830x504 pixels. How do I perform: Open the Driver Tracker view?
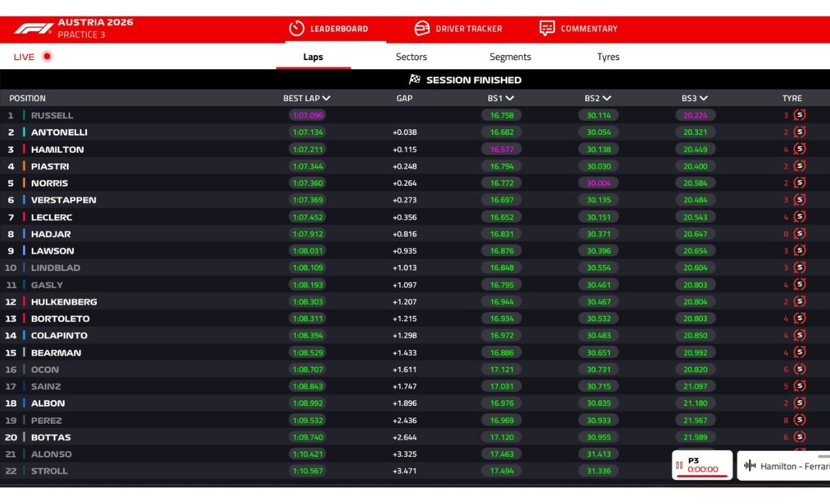458,28
